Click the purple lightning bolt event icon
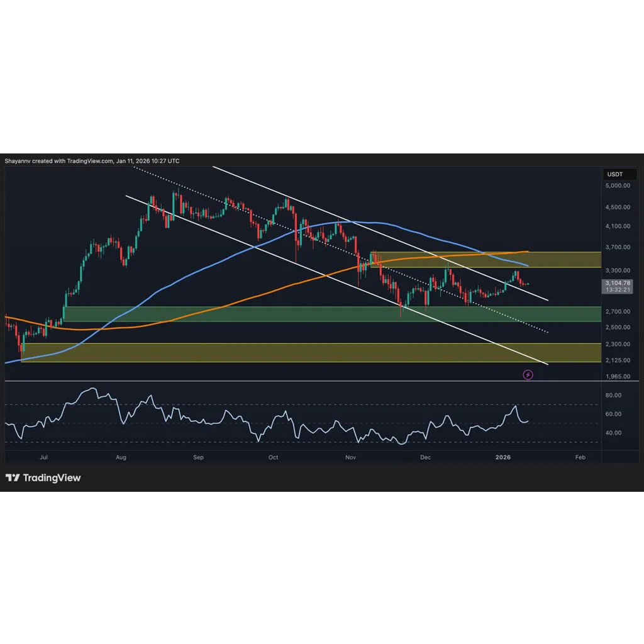 [x=528, y=375]
